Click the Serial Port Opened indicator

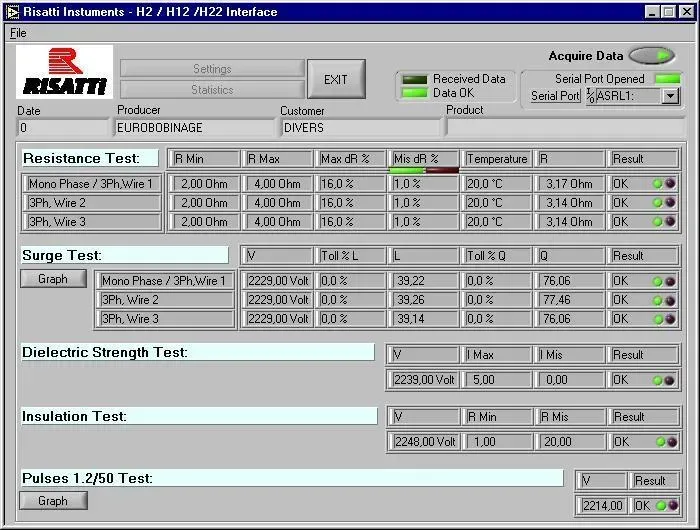coord(667,79)
